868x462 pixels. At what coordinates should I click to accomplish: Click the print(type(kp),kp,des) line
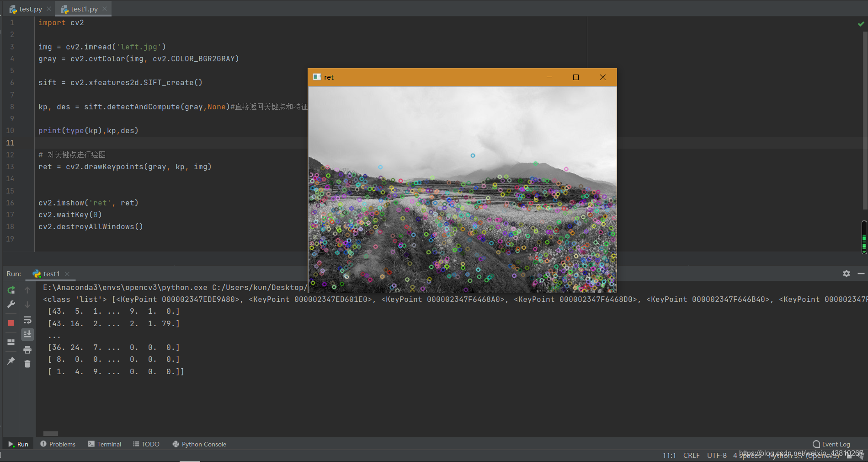pyautogui.click(x=88, y=130)
